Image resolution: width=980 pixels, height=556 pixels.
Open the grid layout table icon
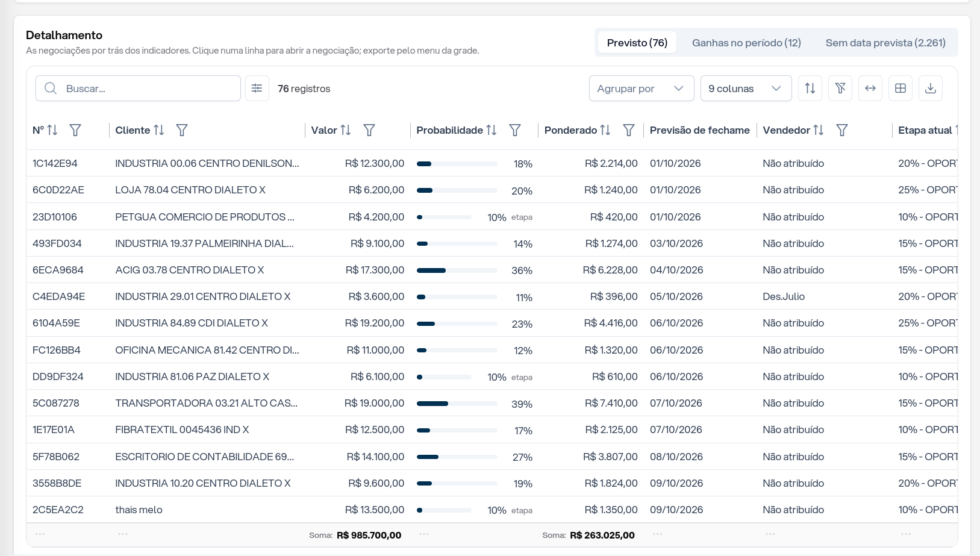[x=900, y=89]
